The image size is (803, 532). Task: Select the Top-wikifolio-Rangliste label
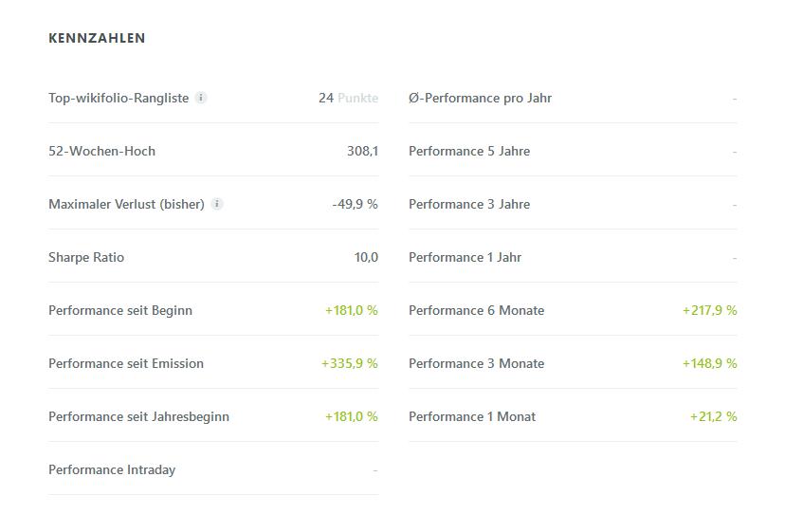click(x=119, y=98)
